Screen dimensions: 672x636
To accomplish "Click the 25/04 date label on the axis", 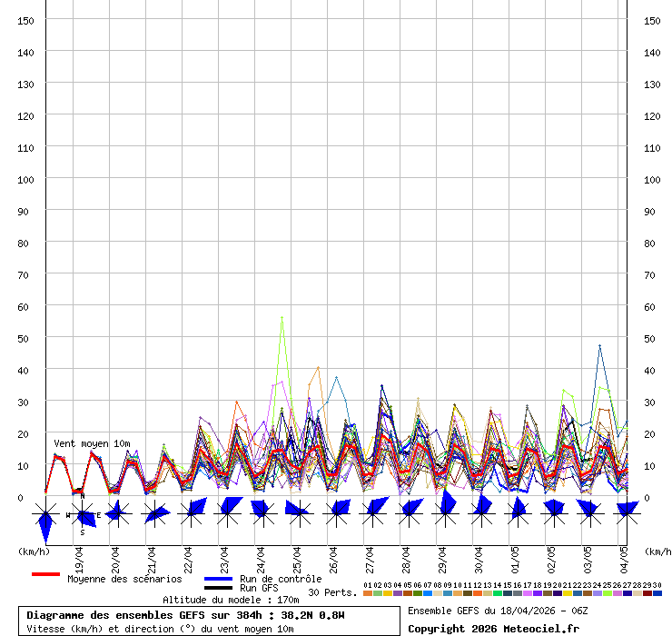I will coord(297,556).
